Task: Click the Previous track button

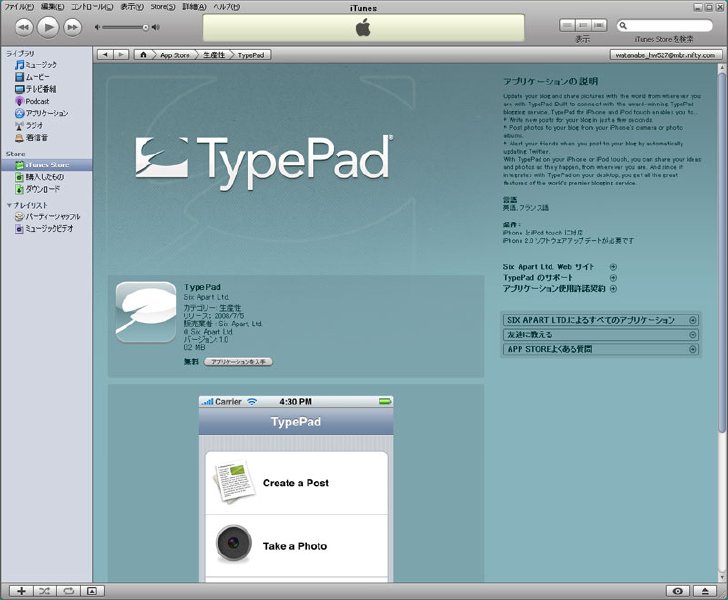Action: point(24,27)
